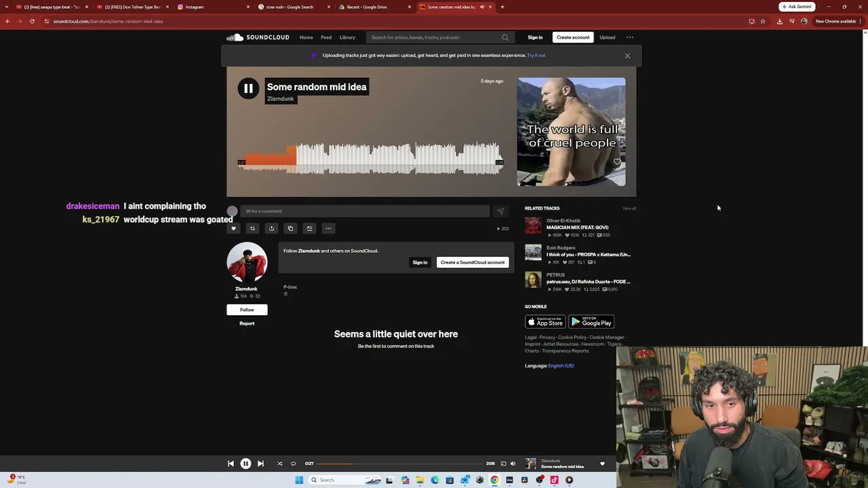Open the Upload page
Viewport: 868px width, 488px height.
click(607, 37)
